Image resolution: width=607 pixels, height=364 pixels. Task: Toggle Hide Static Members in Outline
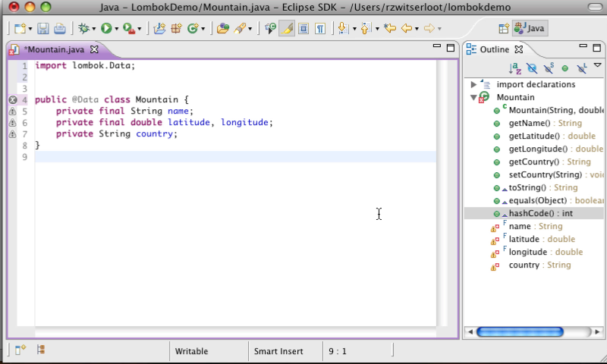pyautogui.click(x=549, y=68)
